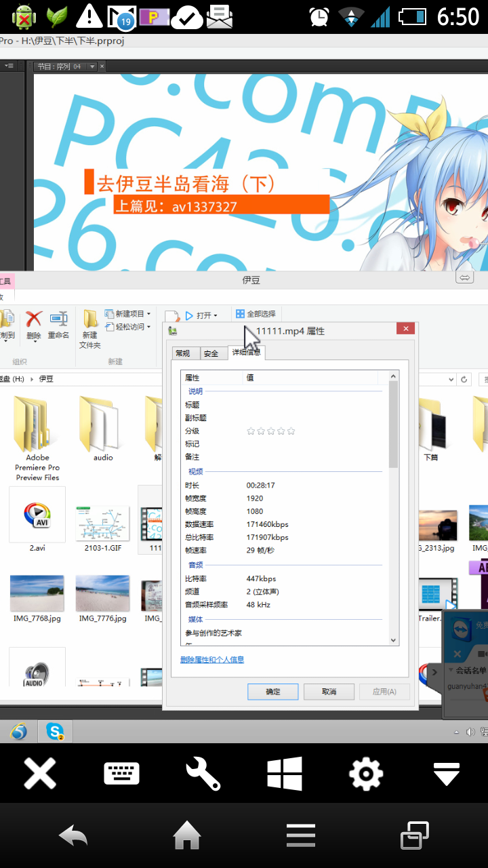Viewport: 488px width, 868px height.
Task: Open the Premiere sequence 序列 04 dropdown
Action: coord(93,66)
